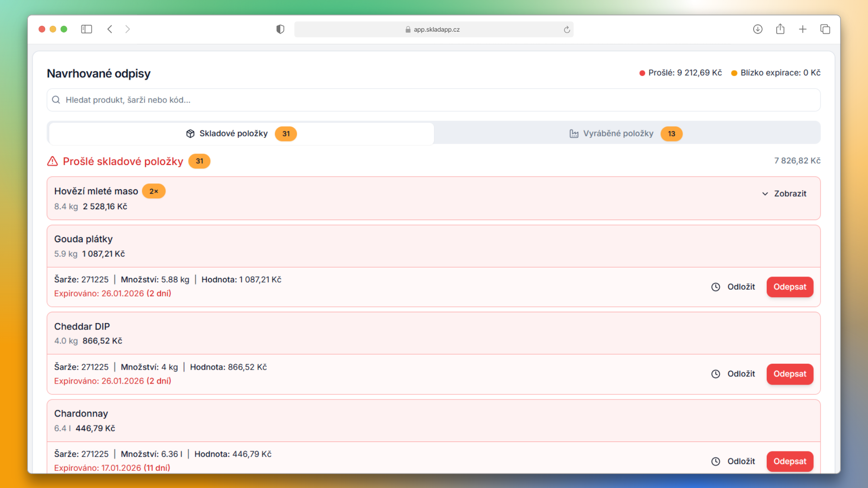Click the app.skladapp.cz address bar
Screen dimensions: 868x488
pos(433,29)
